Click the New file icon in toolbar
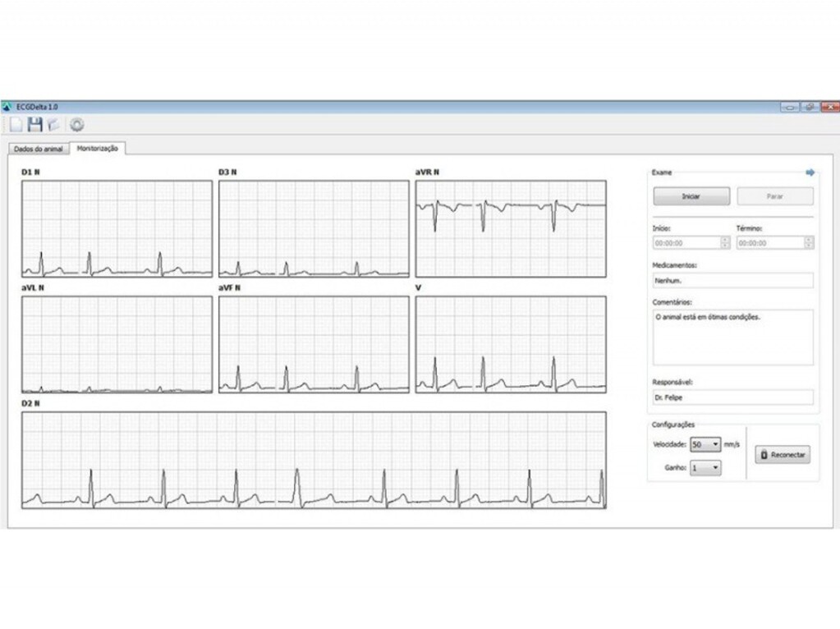Image resolution: width=840 pixels, height=629 pixels. click(16, 125)
